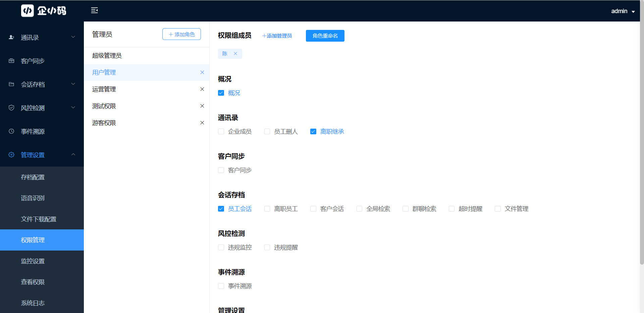644x313 pixels.
Task: Check the 违规提醒 checkbox
Action: (x=267, y=248)
